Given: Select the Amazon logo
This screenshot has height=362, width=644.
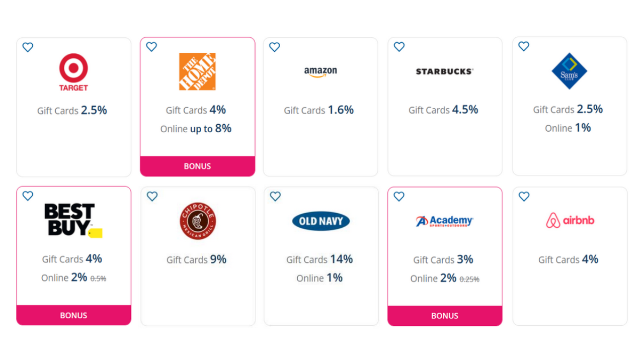Looking at the screenshot, I should click(x=320, y=72).
